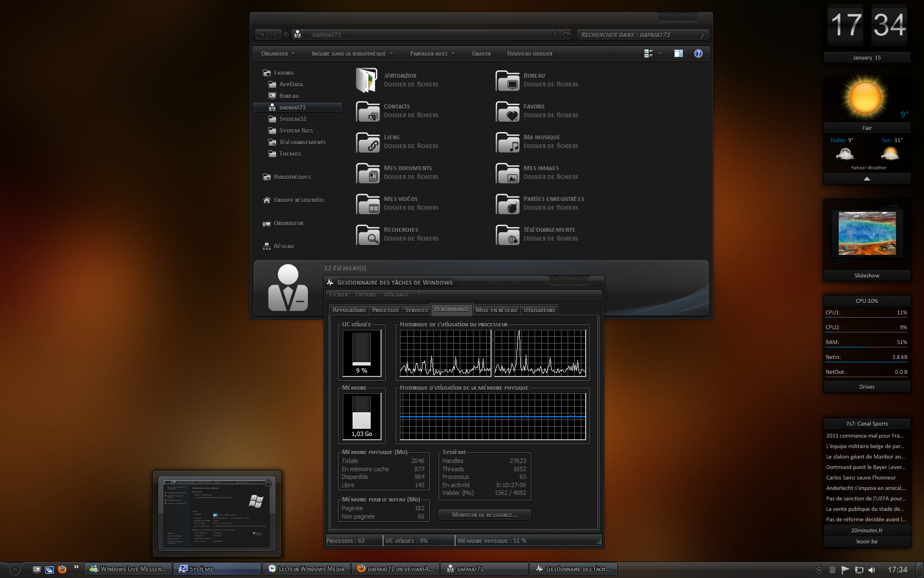Viewport: 924px width, 578px height.
Task: Click the Slideshow gadget picture
Action: (867, 233)
